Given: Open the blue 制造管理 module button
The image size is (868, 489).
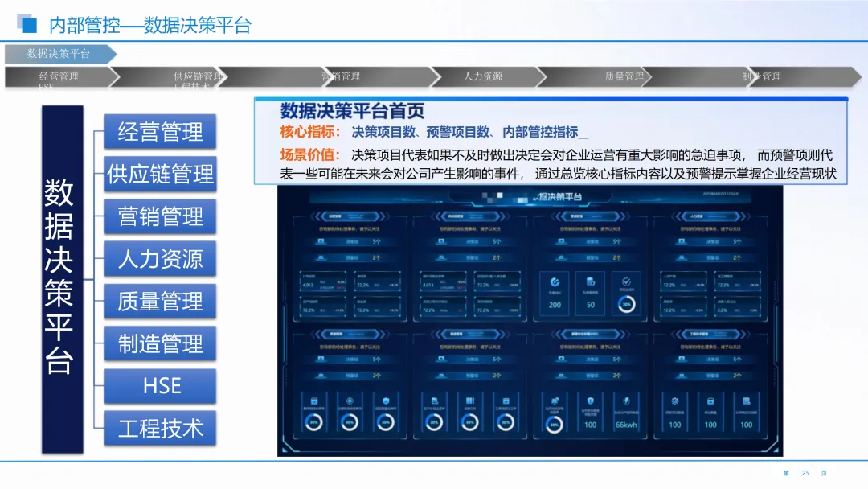Looking at the screenshot, I should click(160, 343).
